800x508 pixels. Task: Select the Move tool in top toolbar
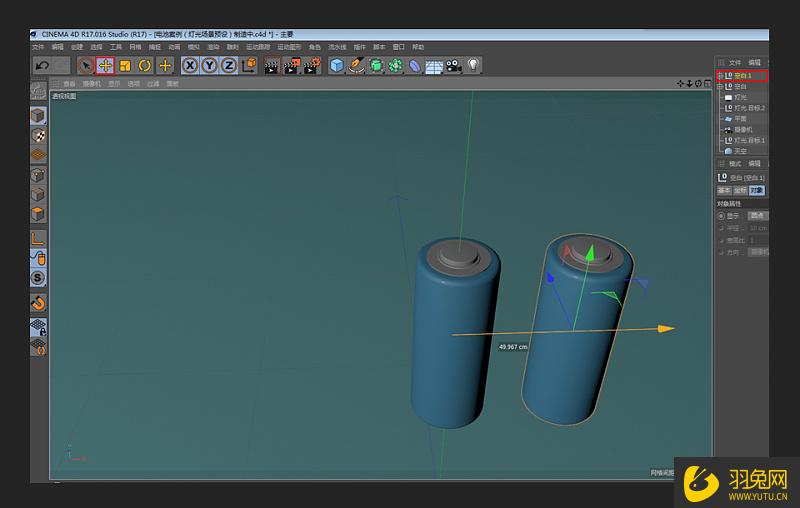point(105,65)
